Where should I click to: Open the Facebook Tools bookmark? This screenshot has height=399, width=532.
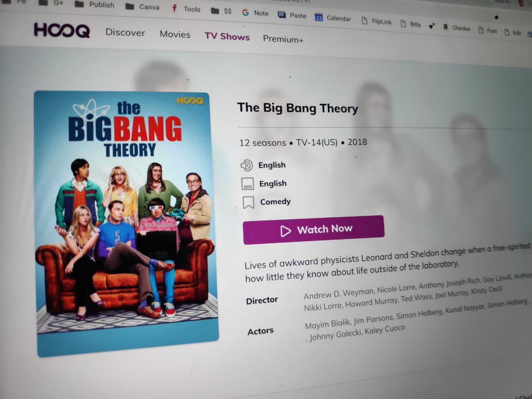pos(186,9)
